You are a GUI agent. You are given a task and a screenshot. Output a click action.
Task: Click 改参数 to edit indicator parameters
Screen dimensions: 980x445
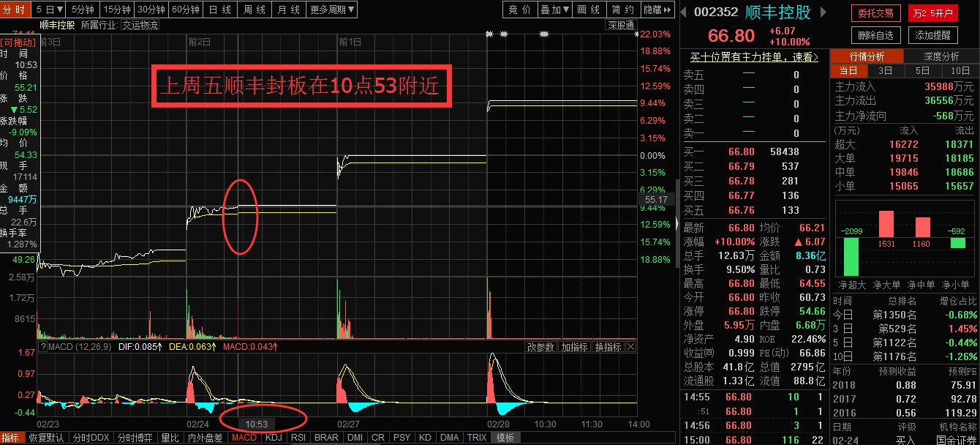[542, 346]
